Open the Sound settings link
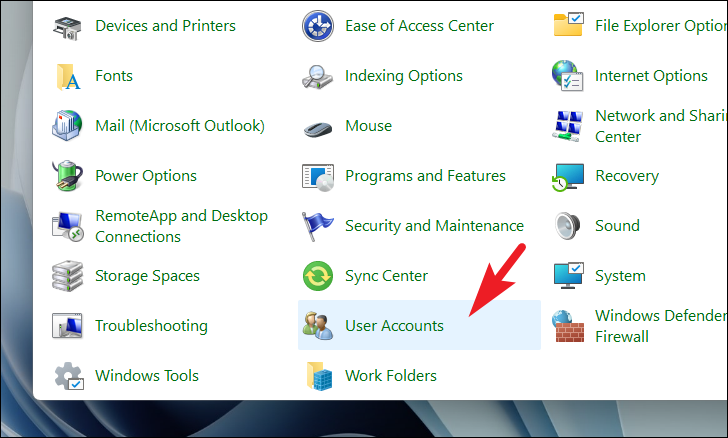Viewport: 728px width, 438px height. click(x=618, y=226)
